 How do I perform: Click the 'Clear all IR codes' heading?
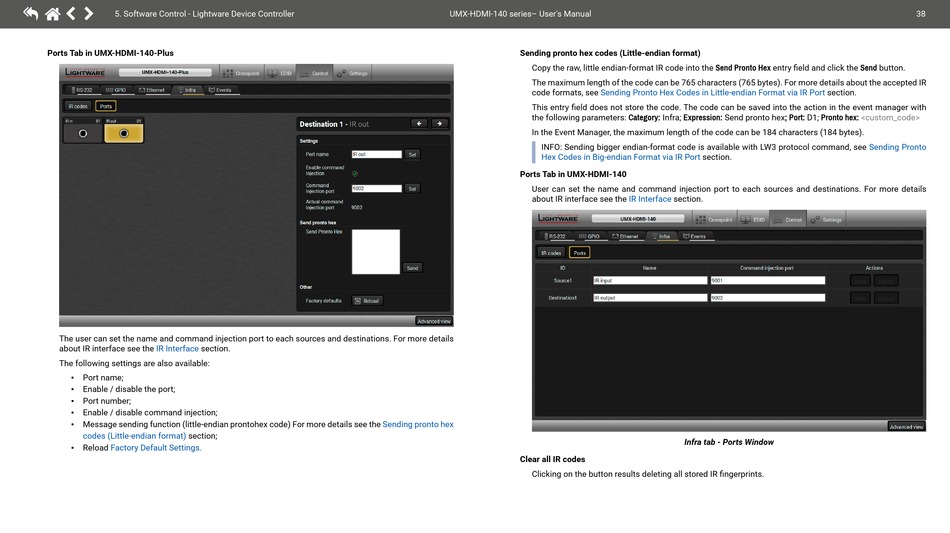tap(553, 459)
